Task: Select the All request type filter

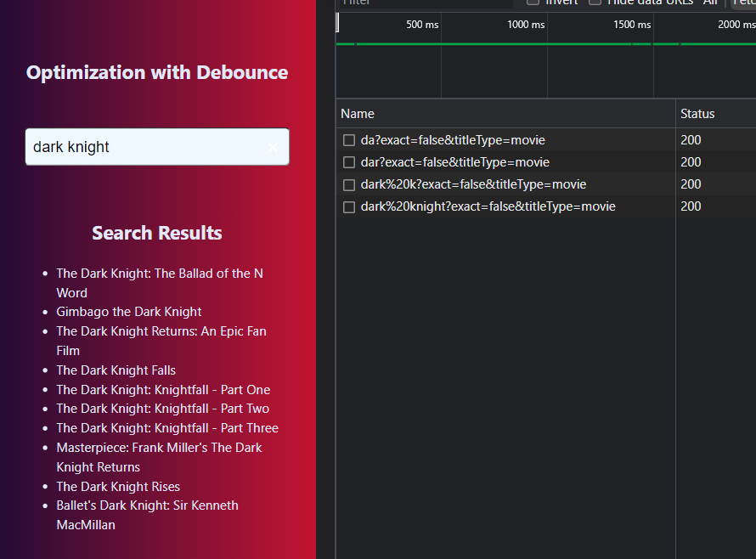Action: tap(710, 3)
